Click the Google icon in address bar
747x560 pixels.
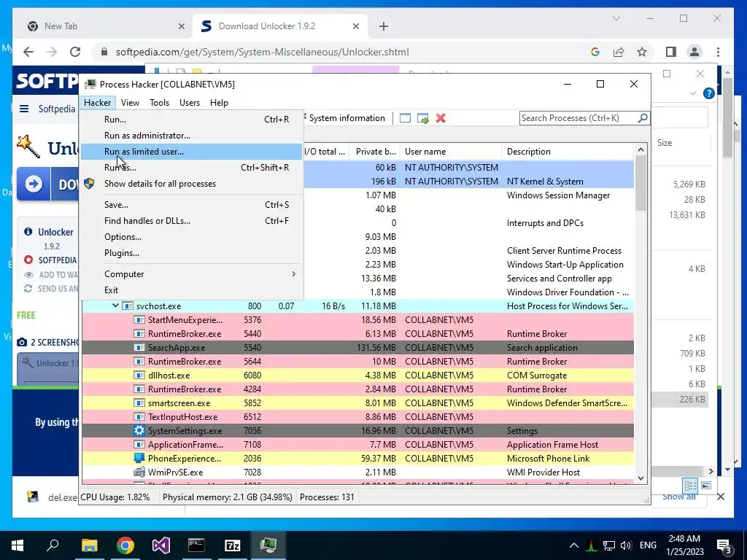click(595, 52)
